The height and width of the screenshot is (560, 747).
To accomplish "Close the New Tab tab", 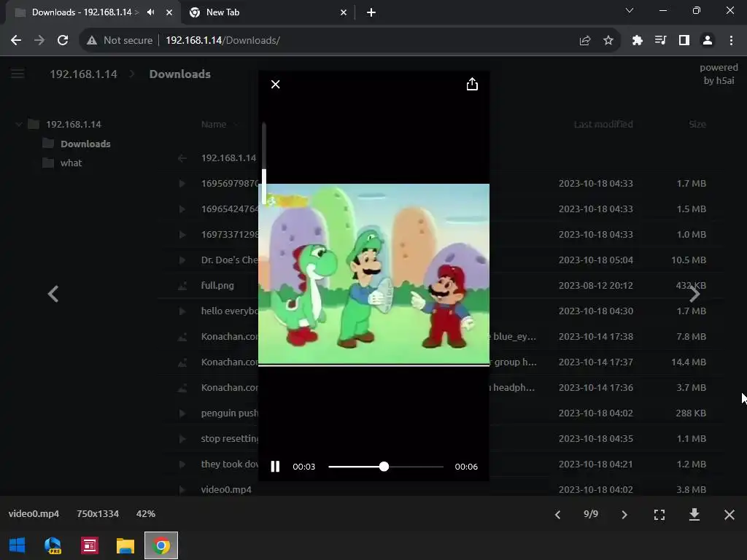I will tap(344, 12).
